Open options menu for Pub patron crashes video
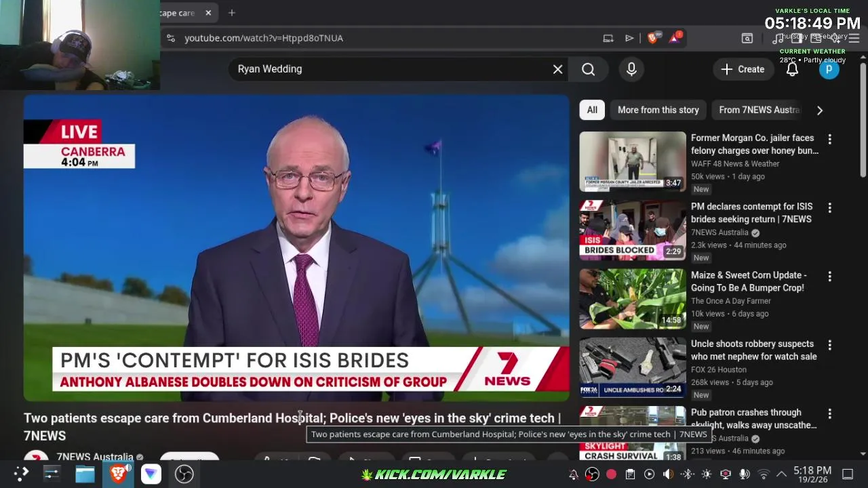Image resolution: width=868 pixels, height=488 pixels. (x=829, y=413)
